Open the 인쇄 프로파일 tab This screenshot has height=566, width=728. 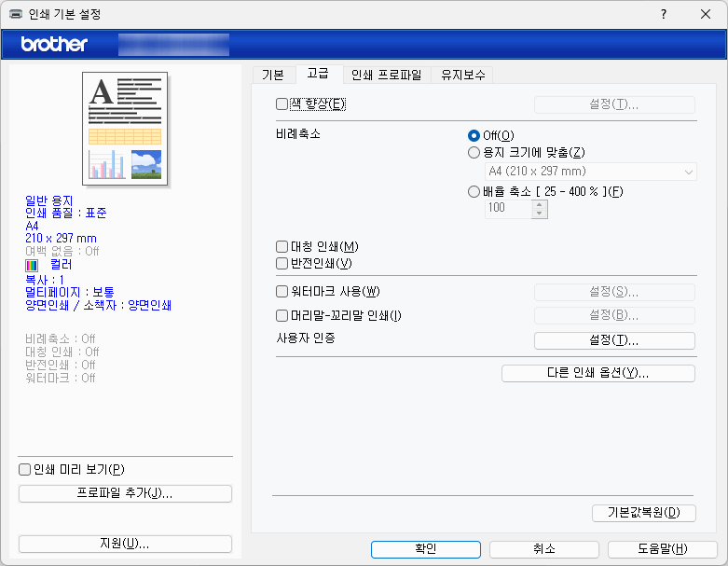(386, 75)
